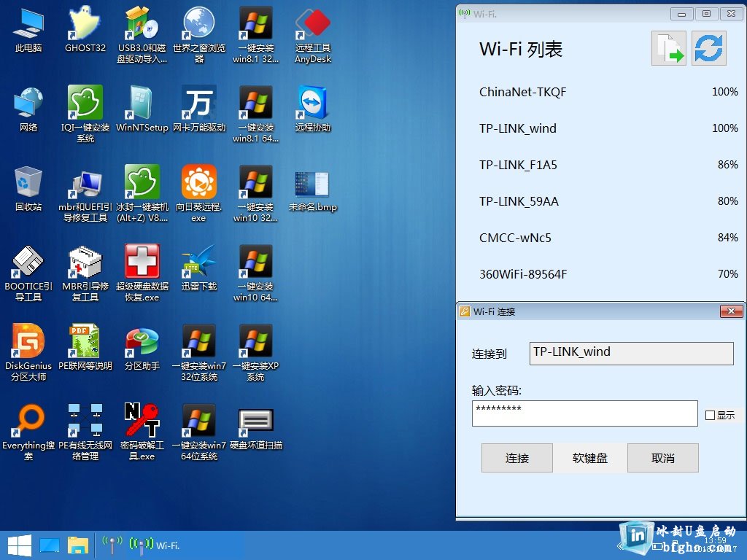The height and width of the screenshot is (560, 747).
Task: Select the MBR引导修复工具 shortcut
Action: tap(85, 273)
